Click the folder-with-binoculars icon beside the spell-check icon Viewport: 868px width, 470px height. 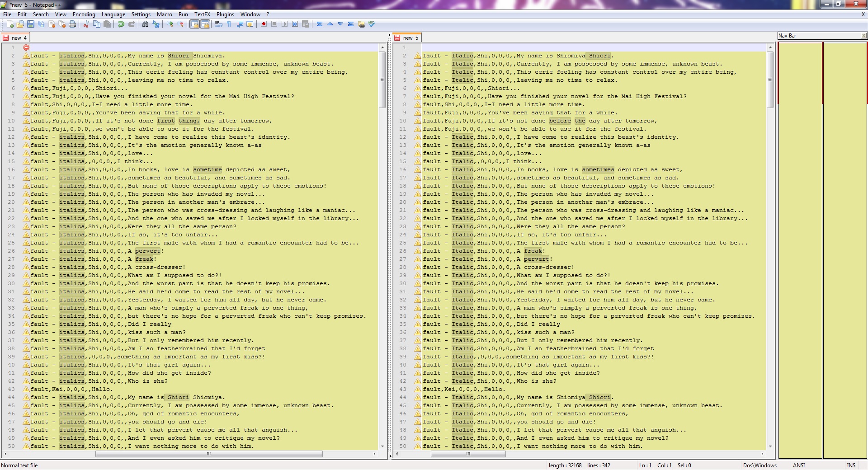[361, 24]
